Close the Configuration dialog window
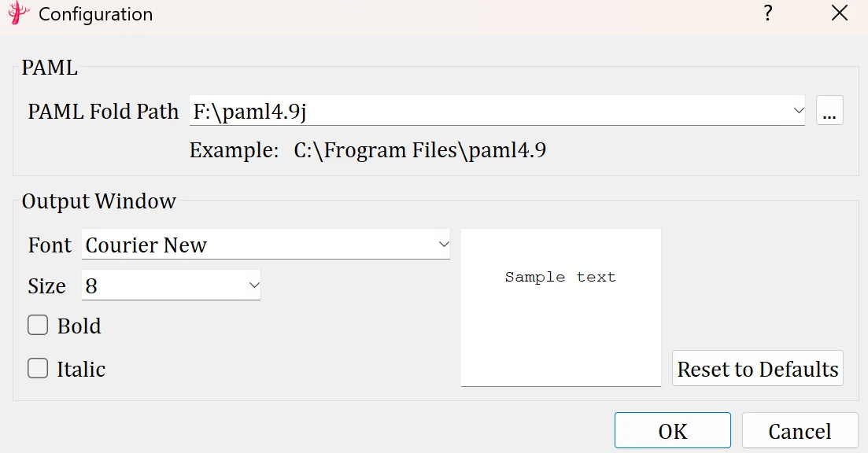868x453 pixels. tap(840, 14)
